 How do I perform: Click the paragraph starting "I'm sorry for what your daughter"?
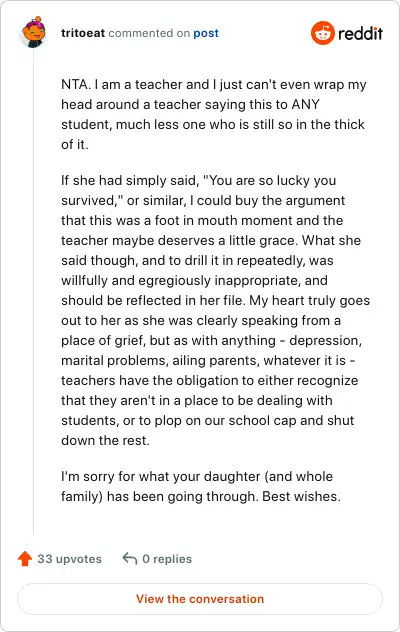pos(201,486)
